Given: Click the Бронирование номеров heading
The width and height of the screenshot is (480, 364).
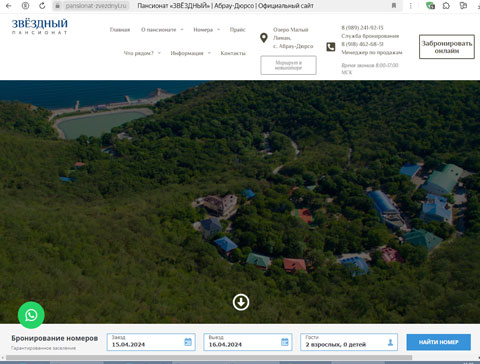Looking at the screenshot, I should click(x=55, y=338).
